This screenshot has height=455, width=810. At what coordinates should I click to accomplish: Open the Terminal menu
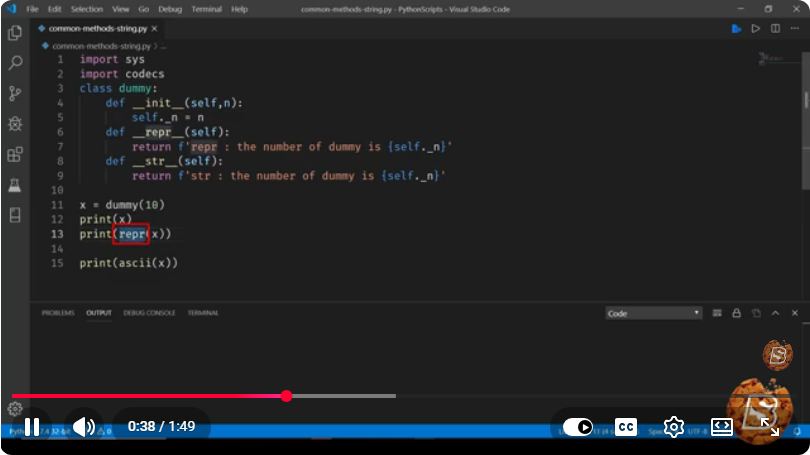pyautogui.click(x=207, y=9)
